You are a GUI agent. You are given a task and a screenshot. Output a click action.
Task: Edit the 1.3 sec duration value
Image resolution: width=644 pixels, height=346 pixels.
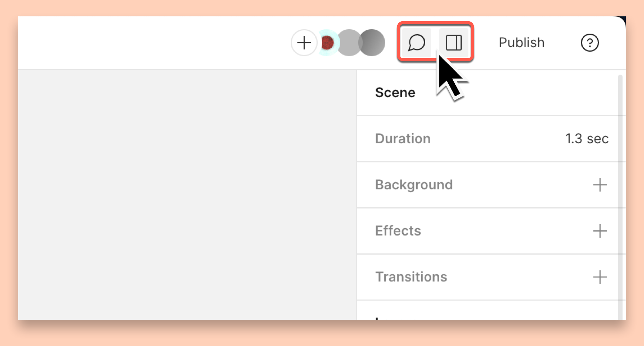pos(587,139)
